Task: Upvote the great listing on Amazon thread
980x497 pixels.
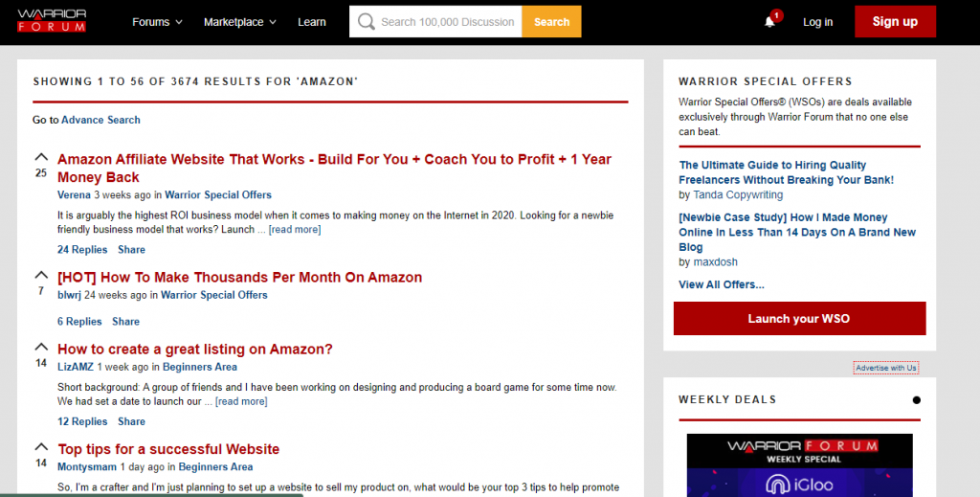Action: (x=41, y=347)
